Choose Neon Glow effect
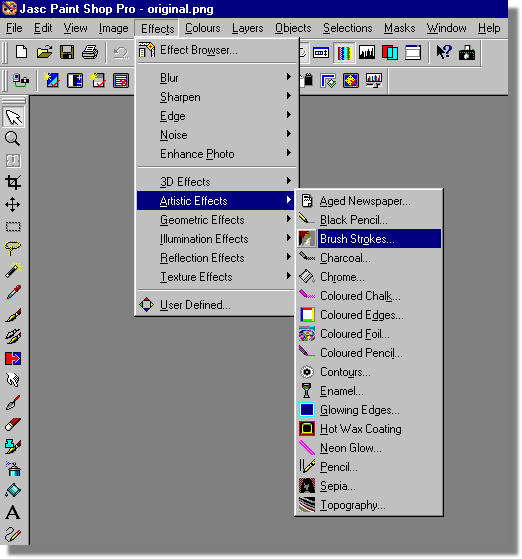The image size is (522, 559). click(x=369, y=448)
